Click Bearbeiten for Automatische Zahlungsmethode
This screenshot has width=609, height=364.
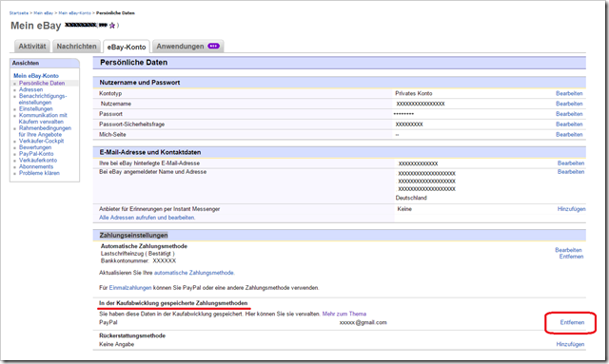[x=569, y=250]
